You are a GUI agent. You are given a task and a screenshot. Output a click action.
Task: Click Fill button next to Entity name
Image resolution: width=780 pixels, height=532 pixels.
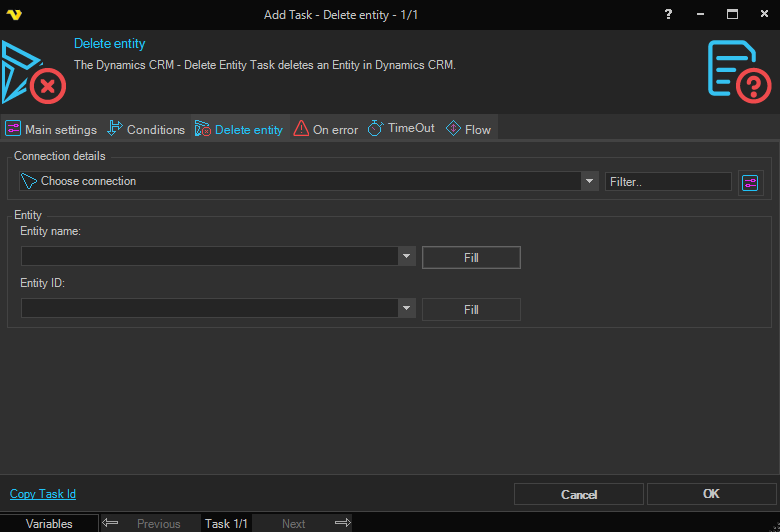pyautogui.click(x=471, y=257)
